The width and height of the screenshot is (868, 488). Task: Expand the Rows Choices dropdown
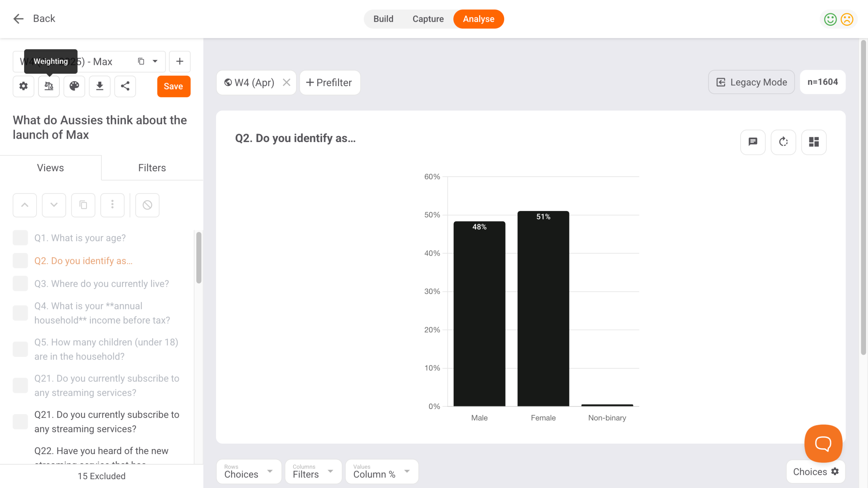[249, 471]
